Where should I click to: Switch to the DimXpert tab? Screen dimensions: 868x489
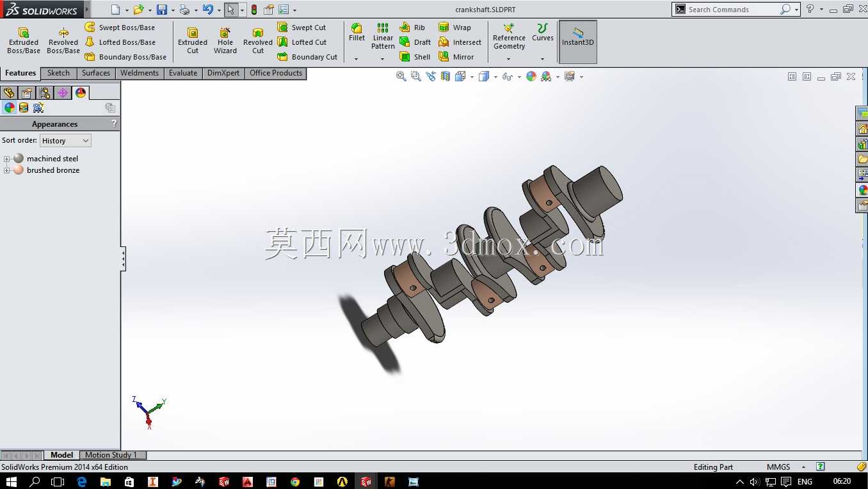tap(223, 74)
